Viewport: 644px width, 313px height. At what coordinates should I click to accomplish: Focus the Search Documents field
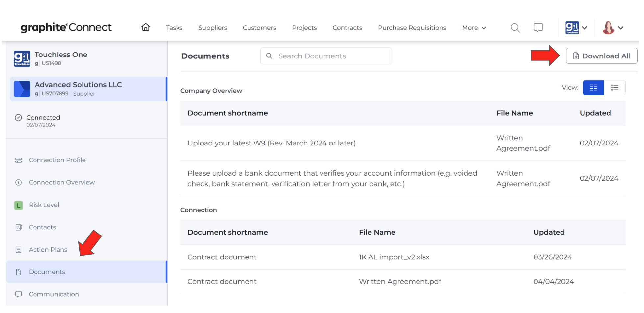326,56
